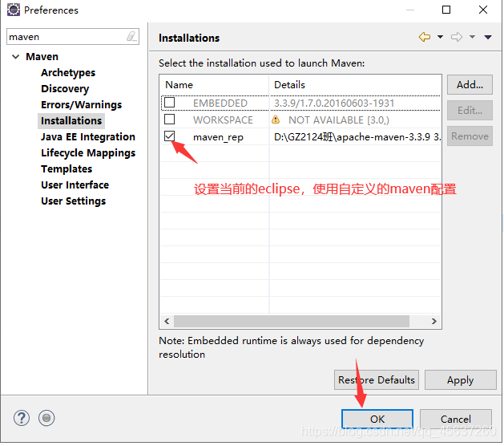Click the clear filter text icon
Viewport: 504px width, 446px height.
(131, 36)
